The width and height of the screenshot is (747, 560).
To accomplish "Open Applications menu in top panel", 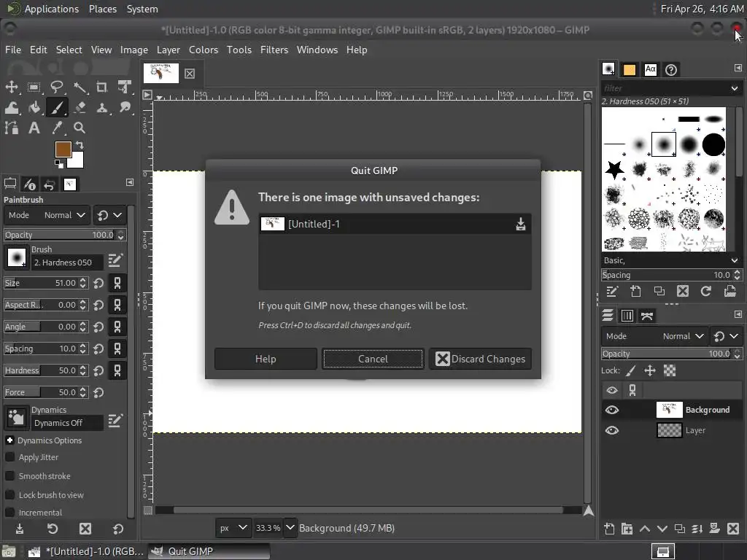I will click(52, 9).
